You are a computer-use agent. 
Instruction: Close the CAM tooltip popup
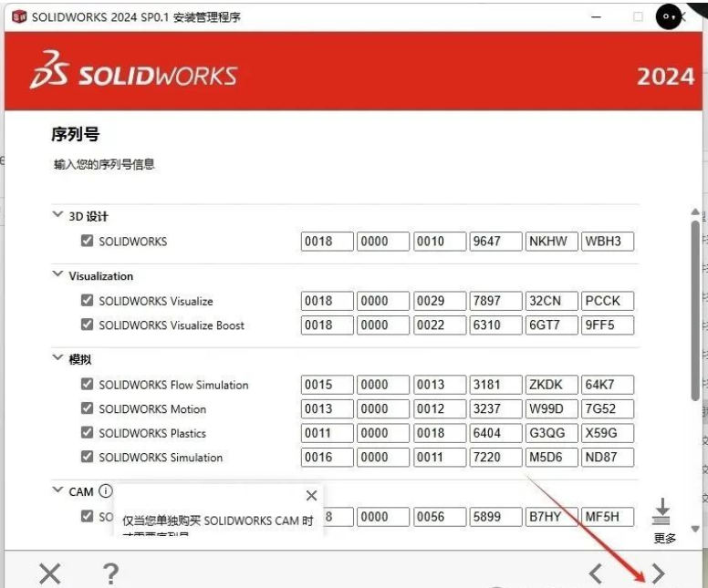[x=311, y=496]
